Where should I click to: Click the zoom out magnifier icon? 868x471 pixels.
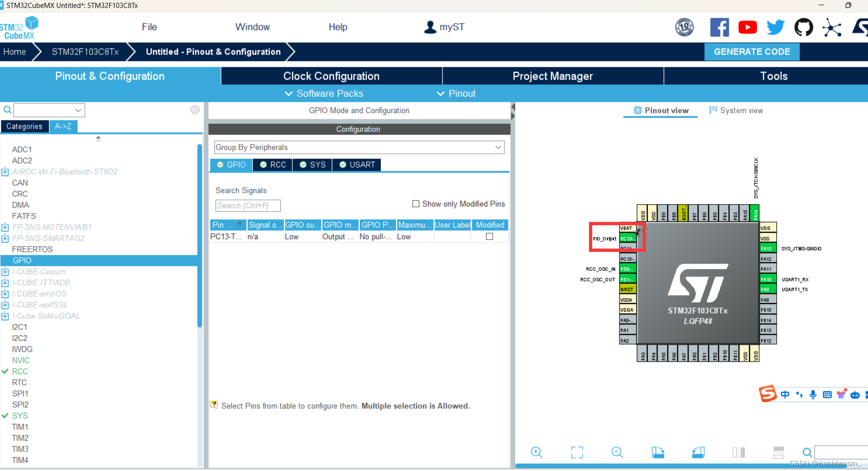pos(617,452)
